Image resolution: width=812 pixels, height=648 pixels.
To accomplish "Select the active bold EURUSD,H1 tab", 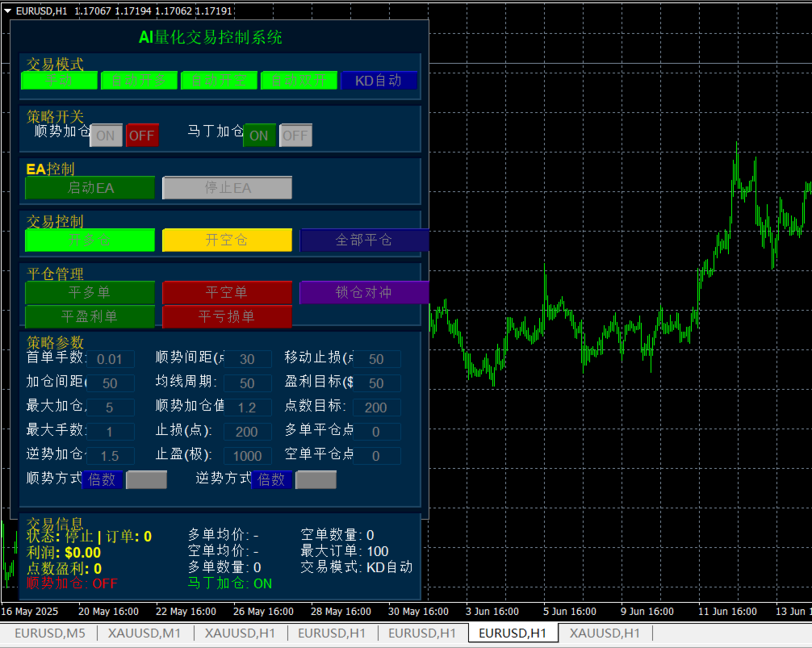I will point(513,633).
